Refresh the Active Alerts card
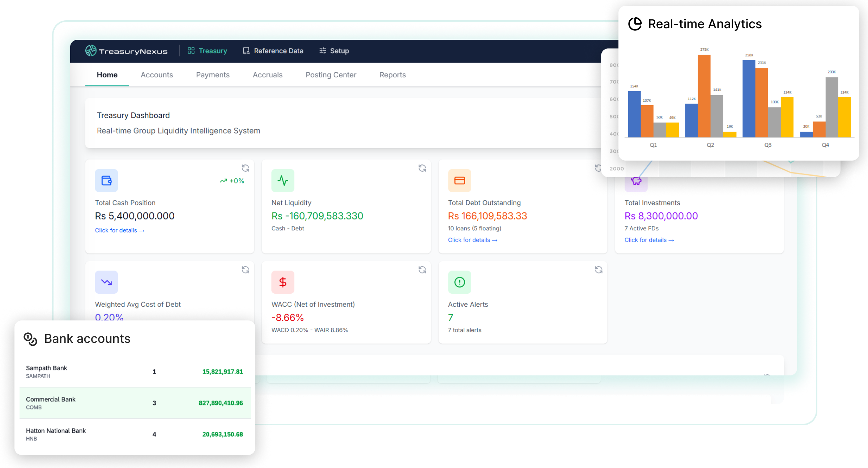 pyautogui.click(x=599, y=269)
